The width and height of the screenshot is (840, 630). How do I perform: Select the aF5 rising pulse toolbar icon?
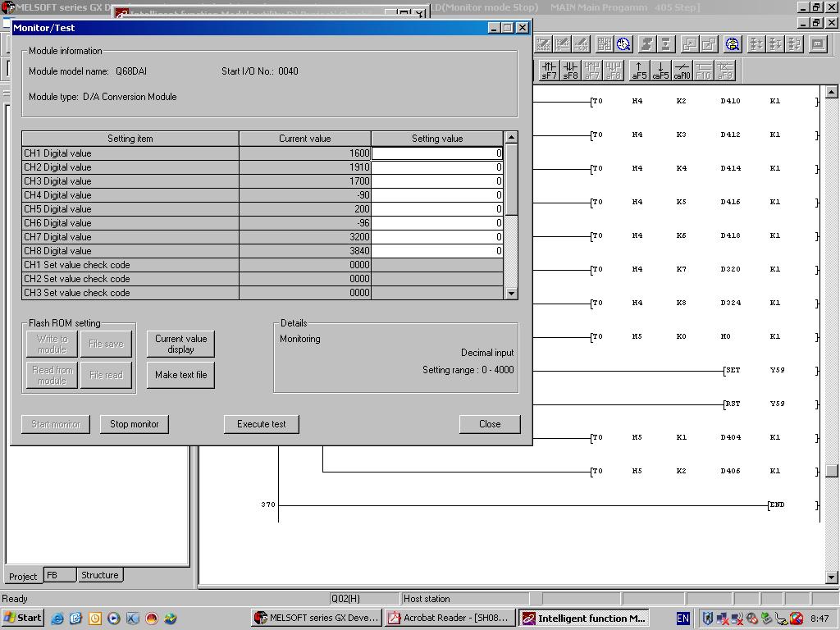(x=639, y=71)
